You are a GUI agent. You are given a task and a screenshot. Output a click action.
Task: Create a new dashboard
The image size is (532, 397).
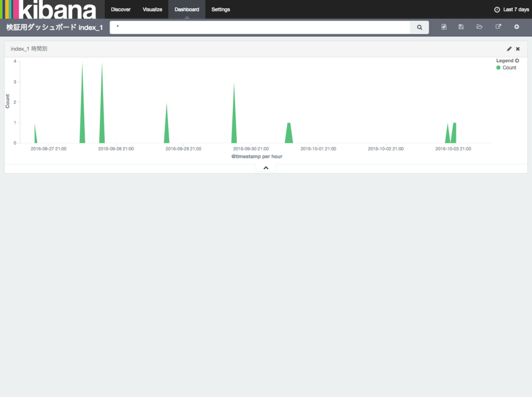coord(444,27)
